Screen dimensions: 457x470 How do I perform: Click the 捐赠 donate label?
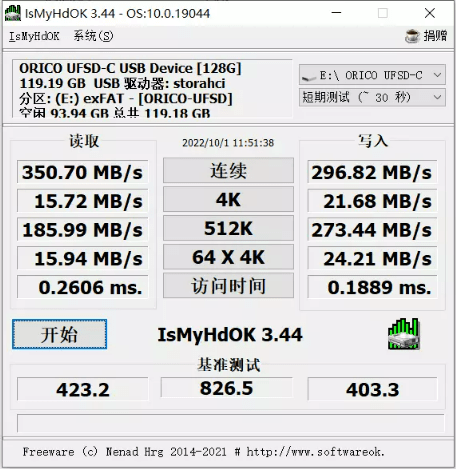[x=435, y=35]
